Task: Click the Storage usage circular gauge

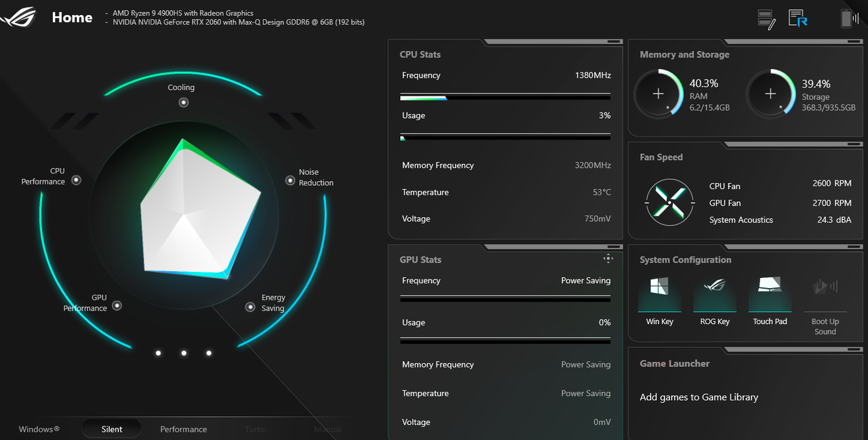Action: pyautogui.click(x=770, y=94)
